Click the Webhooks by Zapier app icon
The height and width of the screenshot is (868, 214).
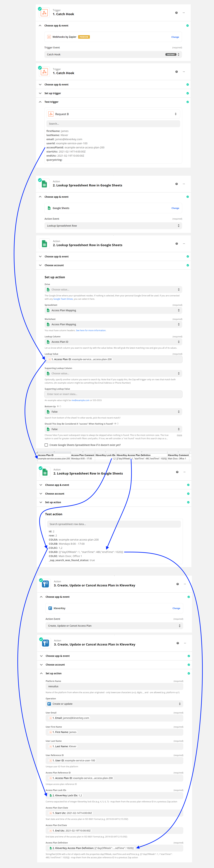click(x=49, y=37)
